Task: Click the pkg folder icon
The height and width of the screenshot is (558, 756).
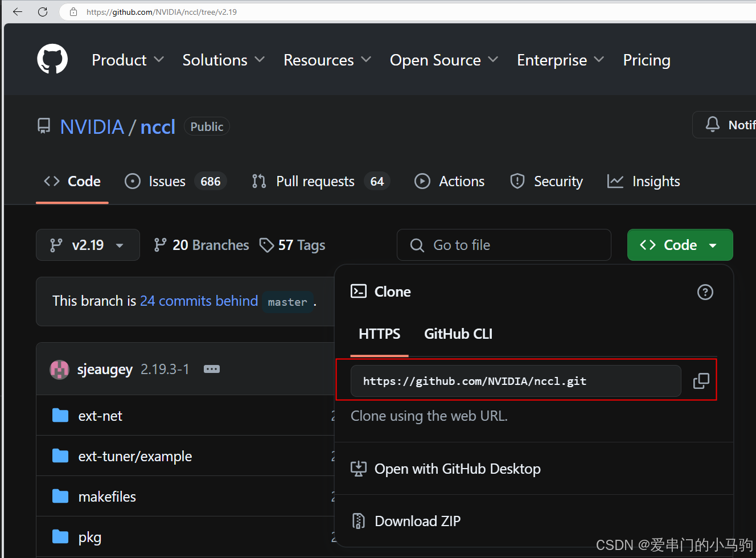Action: 60,537
